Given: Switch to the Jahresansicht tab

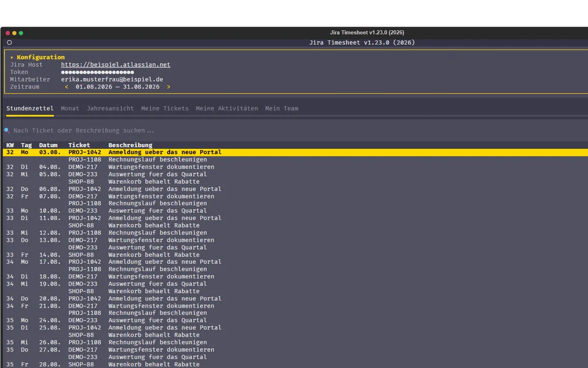Looking at the screenshot, I should 110,109.
